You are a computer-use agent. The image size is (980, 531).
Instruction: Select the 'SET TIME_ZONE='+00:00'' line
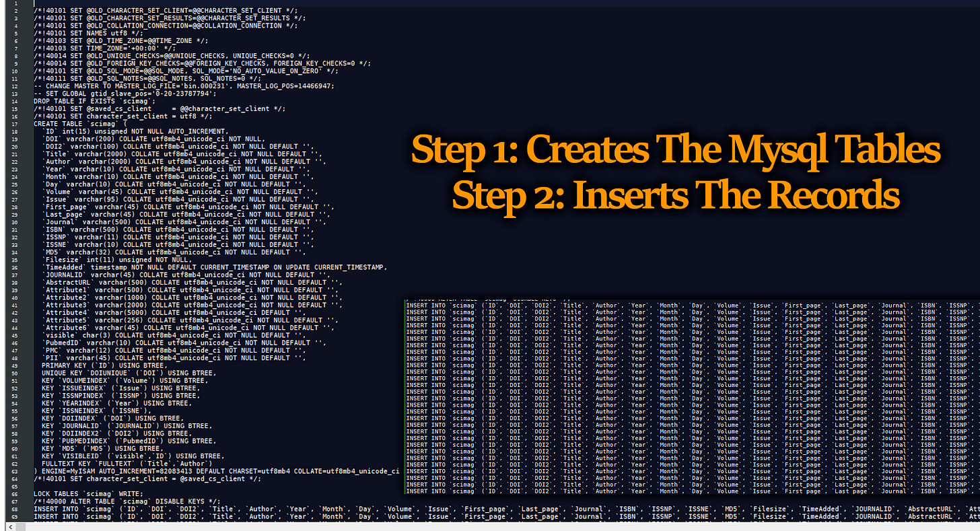click(x=104, y=48)
